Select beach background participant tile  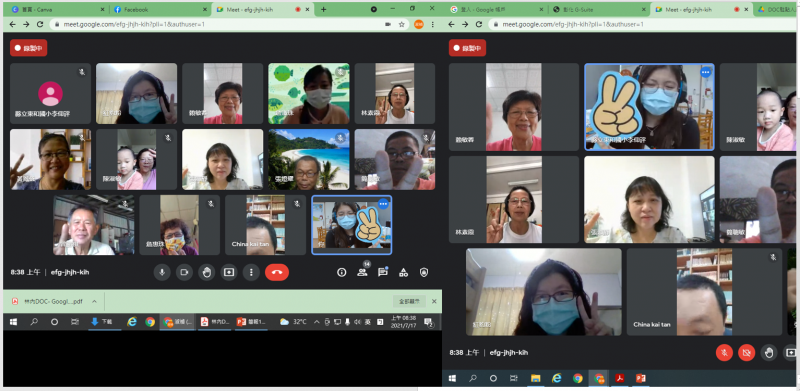tap(309, 159)
